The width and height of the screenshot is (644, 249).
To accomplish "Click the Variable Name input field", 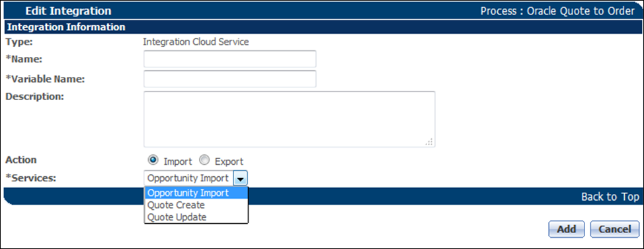I will point(230,79).
